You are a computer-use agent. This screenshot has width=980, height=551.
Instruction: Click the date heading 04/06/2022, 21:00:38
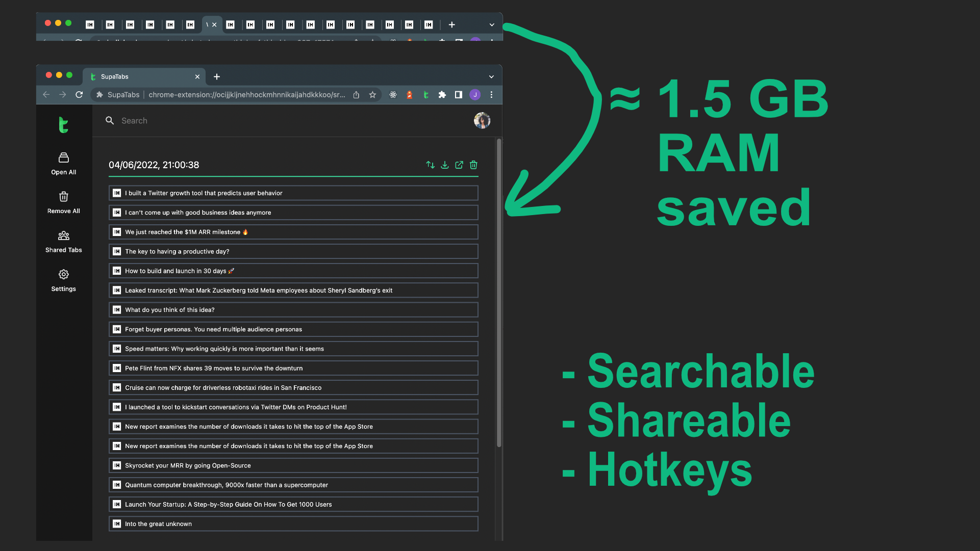[154, 165]
